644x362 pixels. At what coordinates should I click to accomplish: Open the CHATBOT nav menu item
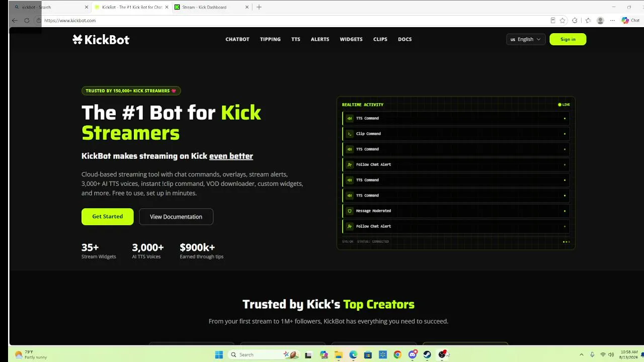tap(237, 39)
